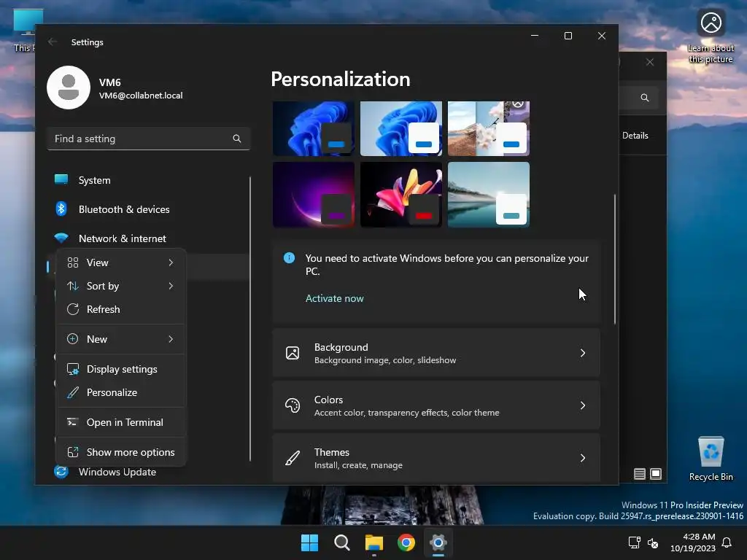Viewport: 747px width, 560px height.
Task: Click the VM6@collabnet.local account text
Action: coord(141,96)
